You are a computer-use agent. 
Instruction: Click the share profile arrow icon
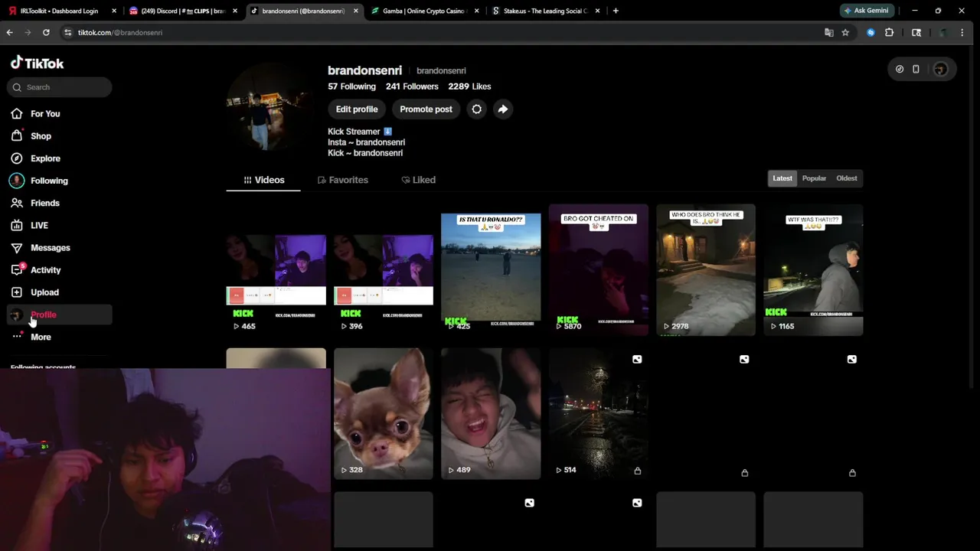pos(502,109)
